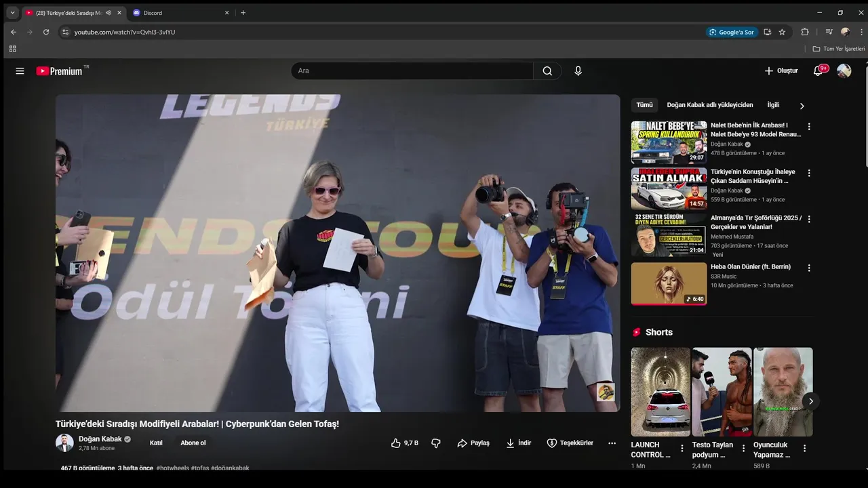Click the Paylaş share button
Screen dimensions: 868x488
473,443
